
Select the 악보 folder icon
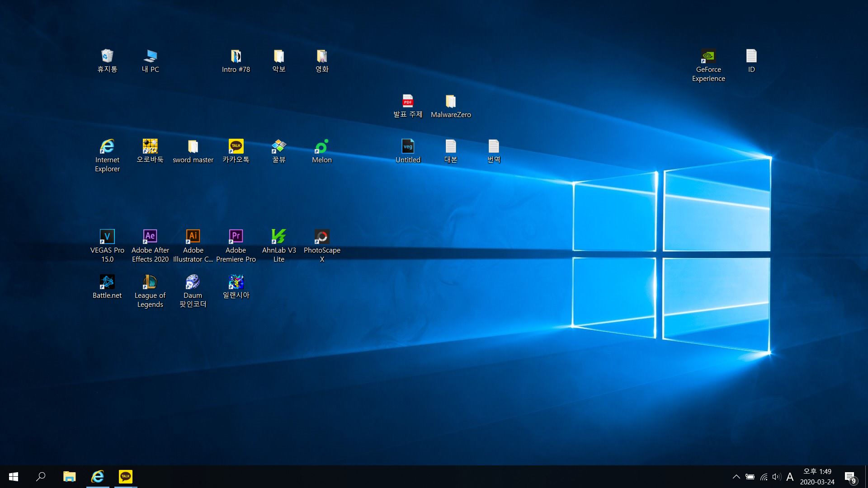[x=278, y=61]
